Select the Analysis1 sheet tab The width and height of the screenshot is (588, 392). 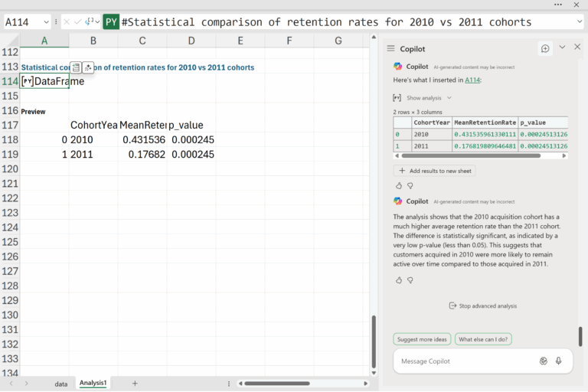[x=93, y=383]
